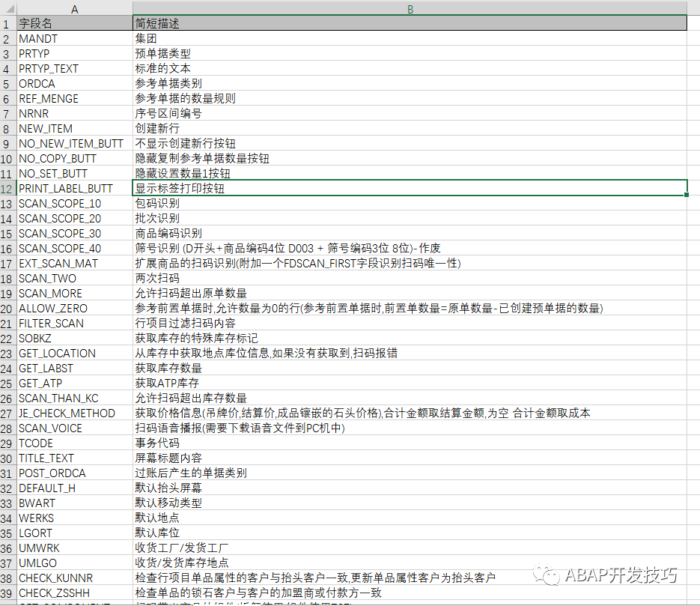Select the WERKS cell
This screenshot has width=700, height=606.
75,518
